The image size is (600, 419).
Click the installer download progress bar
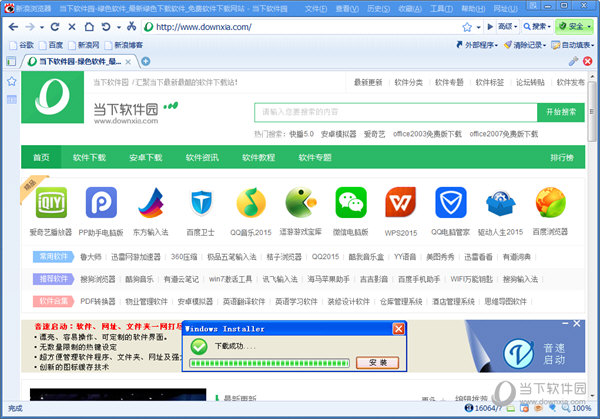(x=269, y=362)
